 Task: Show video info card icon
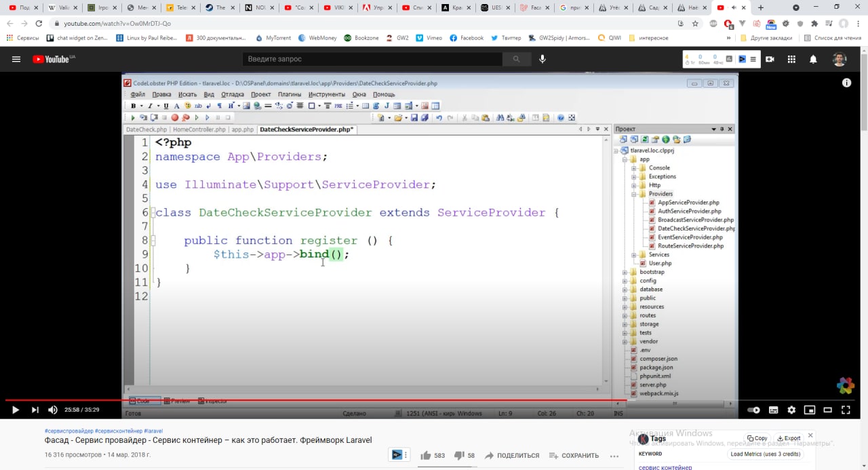[x=847, y=83]
